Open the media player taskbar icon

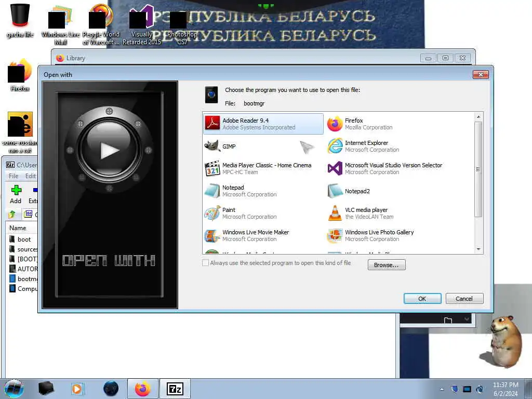[77, 389]
